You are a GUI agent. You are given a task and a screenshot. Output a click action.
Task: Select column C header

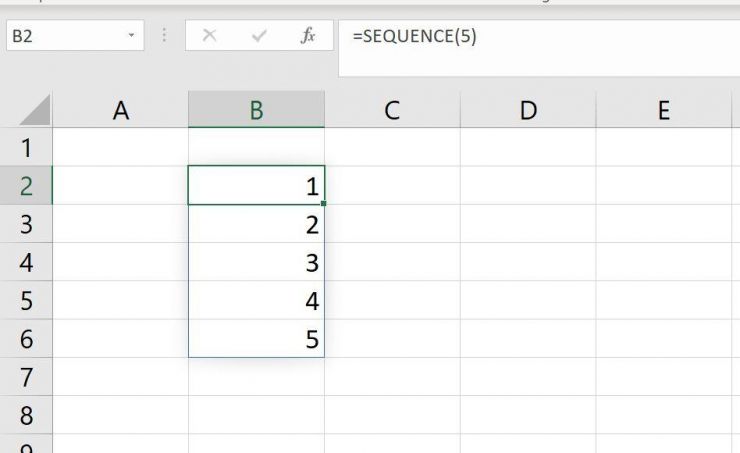(x=392, y=109)
